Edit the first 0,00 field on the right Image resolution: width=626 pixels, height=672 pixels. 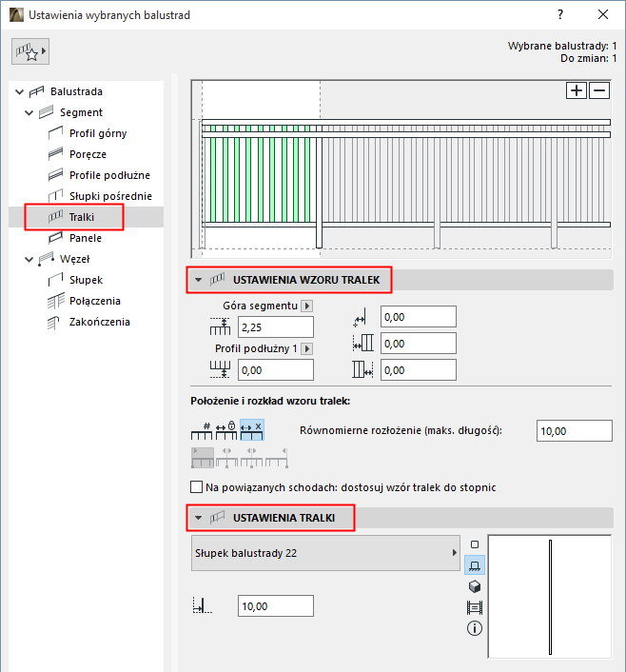pos(419,317)
